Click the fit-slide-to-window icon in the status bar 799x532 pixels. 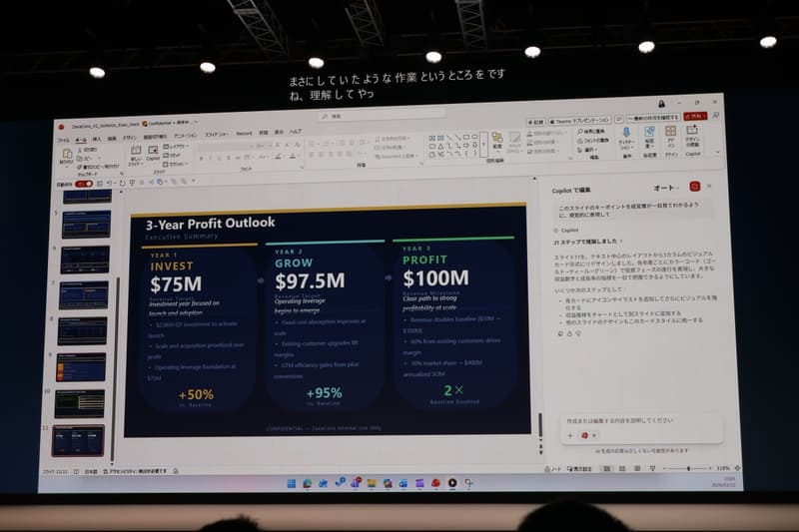(737, 468)
